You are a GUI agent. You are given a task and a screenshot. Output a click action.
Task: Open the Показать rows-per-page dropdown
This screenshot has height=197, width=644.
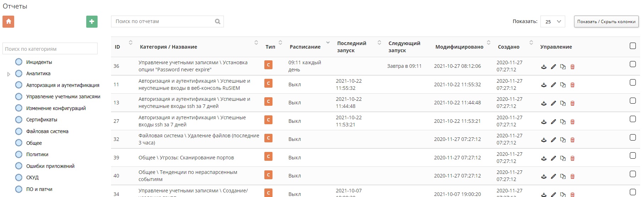point(552,22)
